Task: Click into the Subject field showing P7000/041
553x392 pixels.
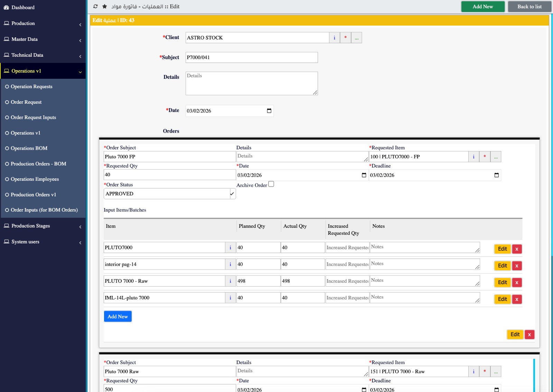Action: 251,57
